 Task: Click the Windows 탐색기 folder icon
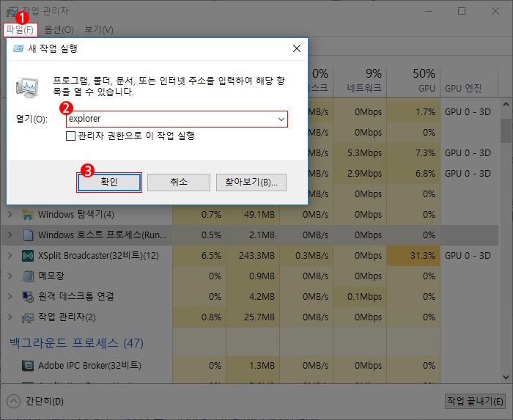28,215
